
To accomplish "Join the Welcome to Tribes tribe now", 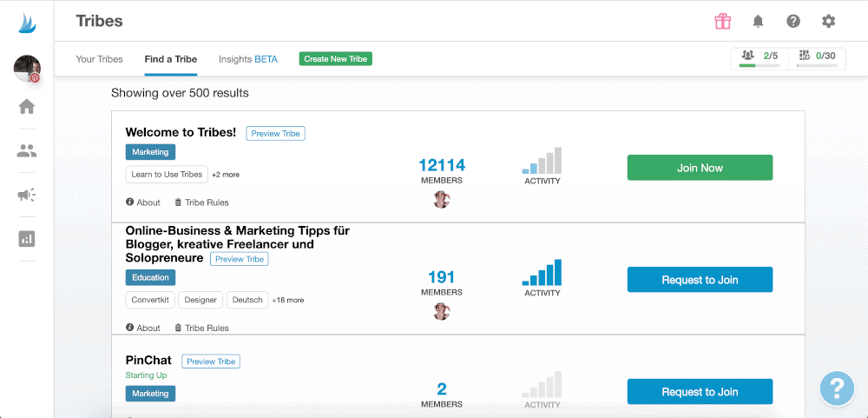I will click(x=700, y=168).
